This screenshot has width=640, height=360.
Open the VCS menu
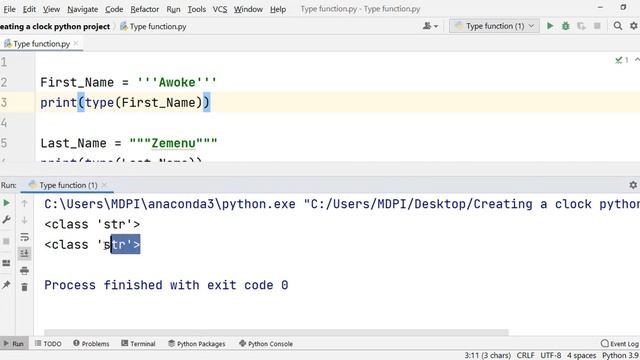pos(220,9)
